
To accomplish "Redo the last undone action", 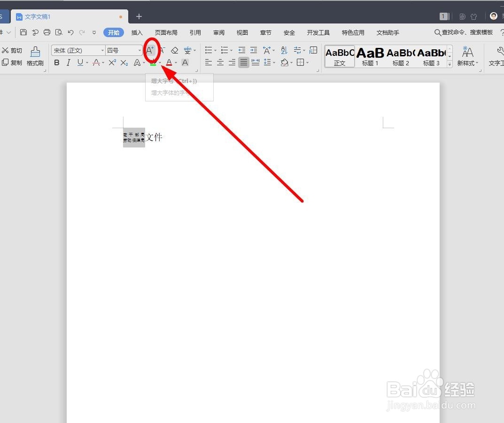I will tap(82, 32).
